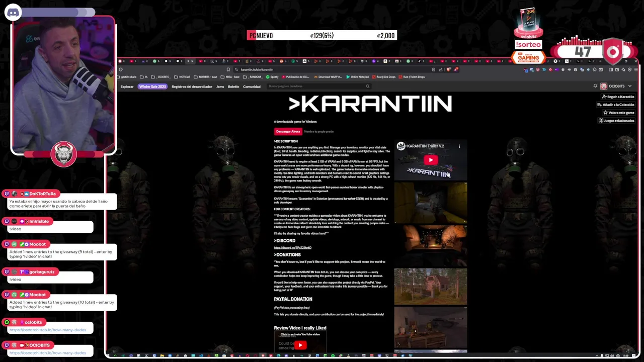Click the gorkagurutz chat username
The image size is (644, 362).
click(x=42, y=271)
